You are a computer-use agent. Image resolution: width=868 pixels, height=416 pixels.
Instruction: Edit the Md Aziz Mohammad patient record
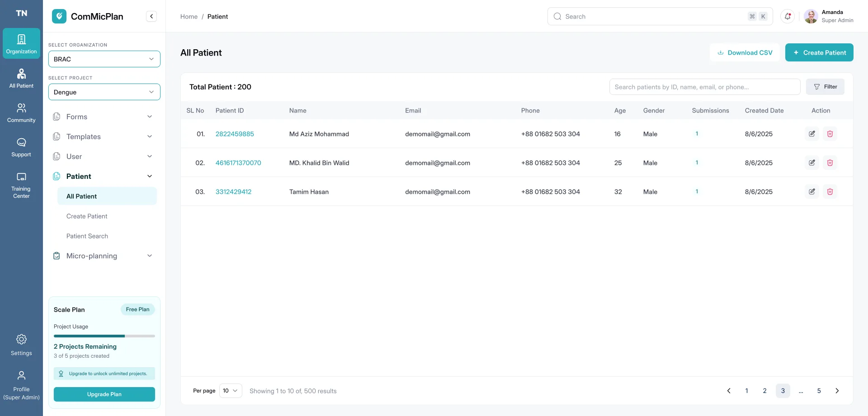tap(812, 134)
